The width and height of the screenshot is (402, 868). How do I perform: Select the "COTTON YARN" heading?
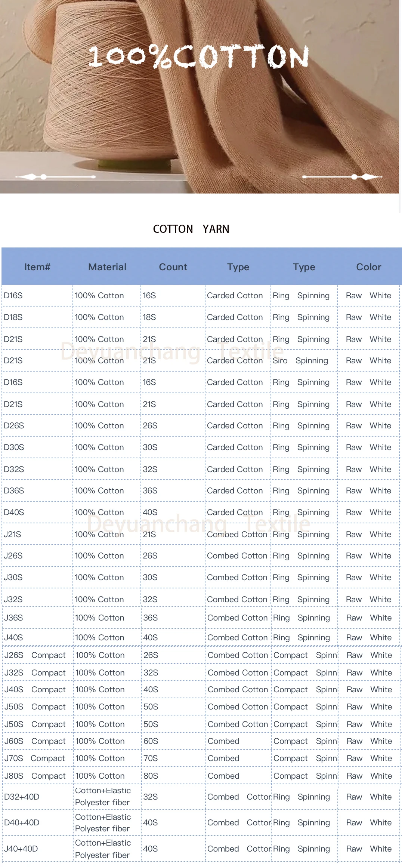(191, 229)
